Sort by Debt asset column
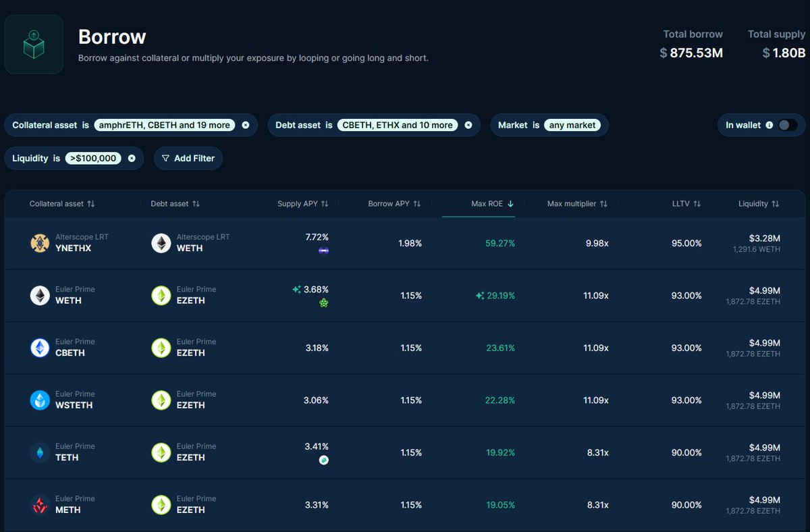The image size is (810, 532). pos(175,203)
